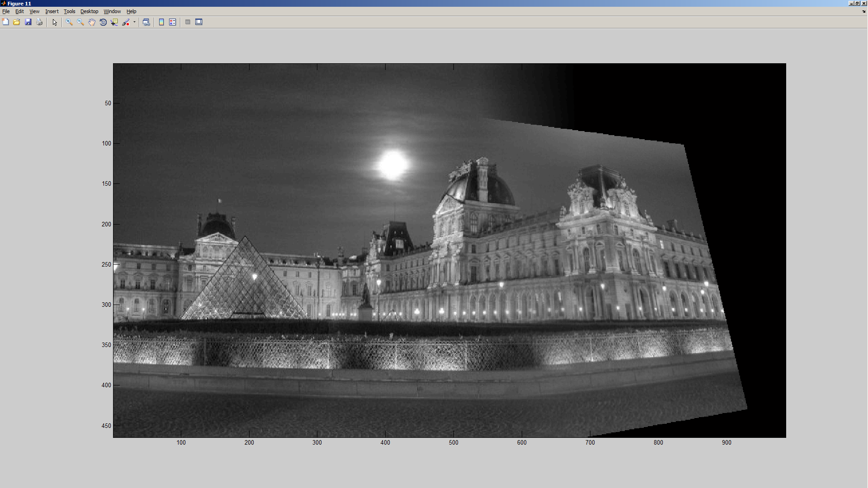Activate the Pan hand tool
This screenshot has width=868, height=488.
coord(92,22)
